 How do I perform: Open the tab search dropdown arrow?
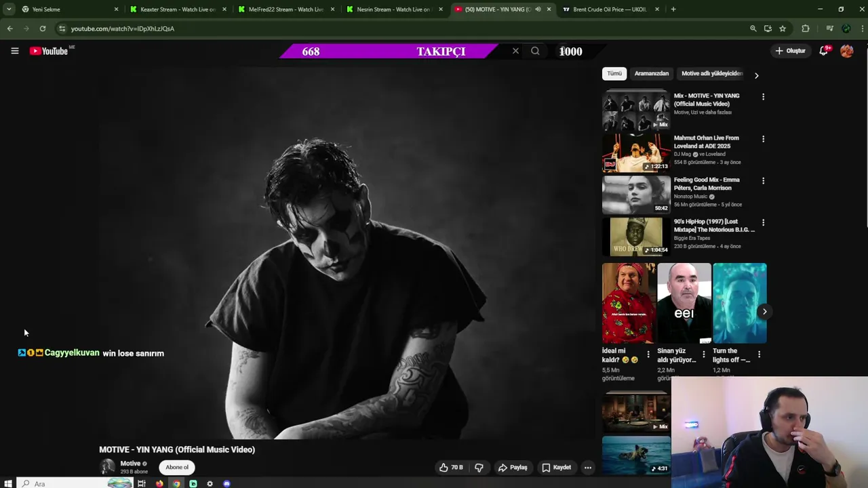[x=8, y=9]
